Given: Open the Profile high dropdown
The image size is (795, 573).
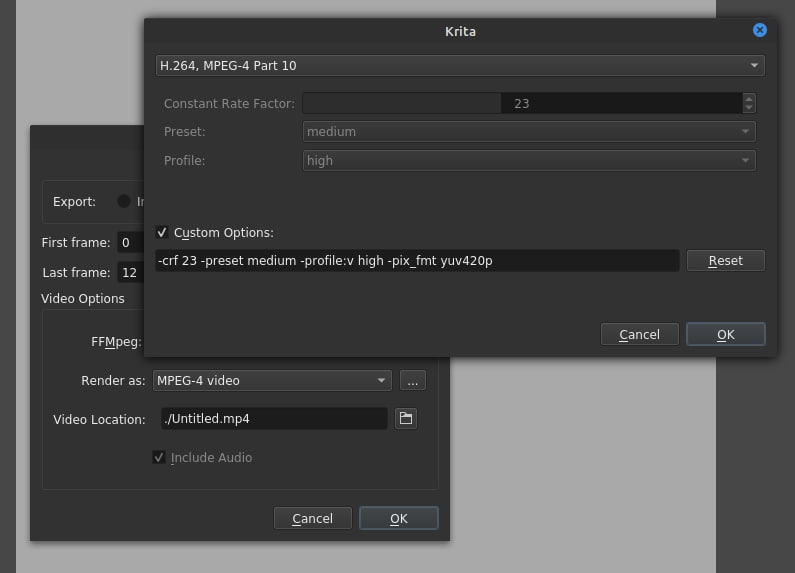Looking at the screenshot, I should pyautogui.click(x=529, y=161).
